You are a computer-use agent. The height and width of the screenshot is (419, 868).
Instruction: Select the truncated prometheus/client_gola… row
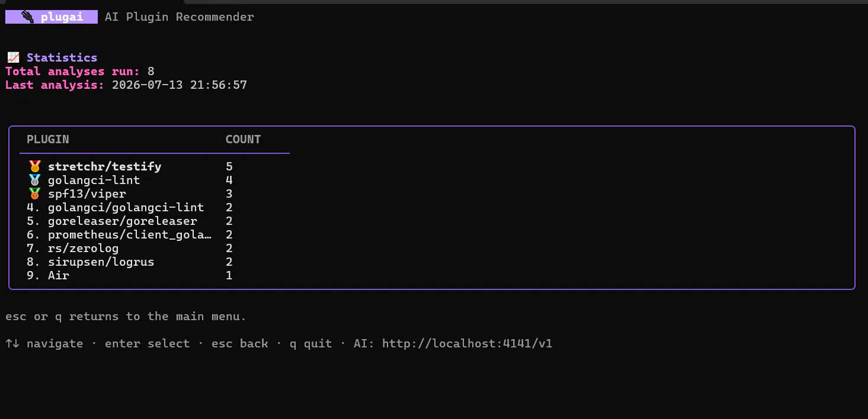(119, 234)
